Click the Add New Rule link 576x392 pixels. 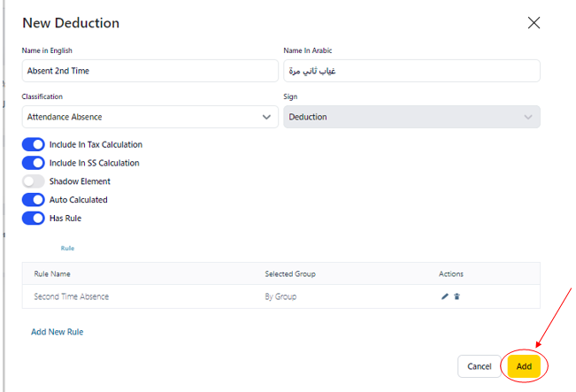click(x=57, y=332)
